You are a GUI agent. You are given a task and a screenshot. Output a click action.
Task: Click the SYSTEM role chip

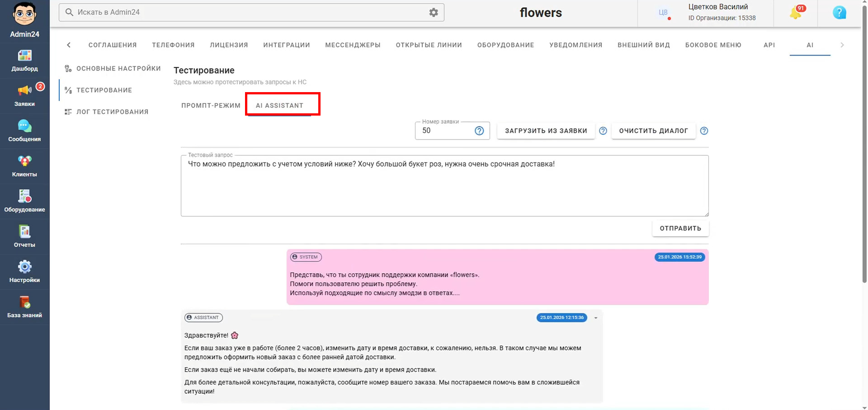point(306,257)
